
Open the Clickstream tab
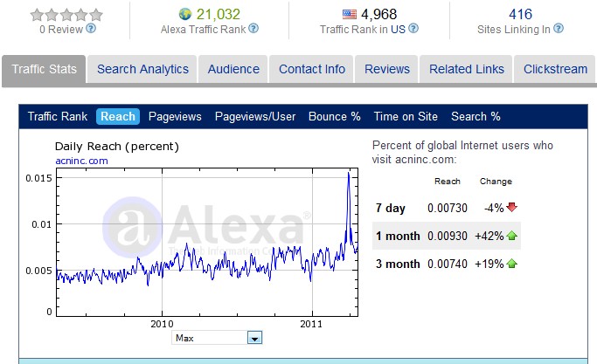point(555,69)
